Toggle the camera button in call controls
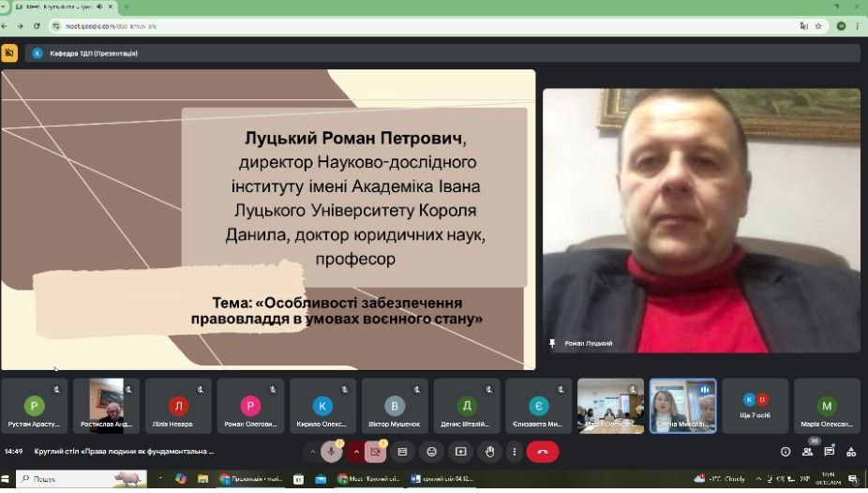Screen dimensions: 868x493 click(x=375, y=452)
